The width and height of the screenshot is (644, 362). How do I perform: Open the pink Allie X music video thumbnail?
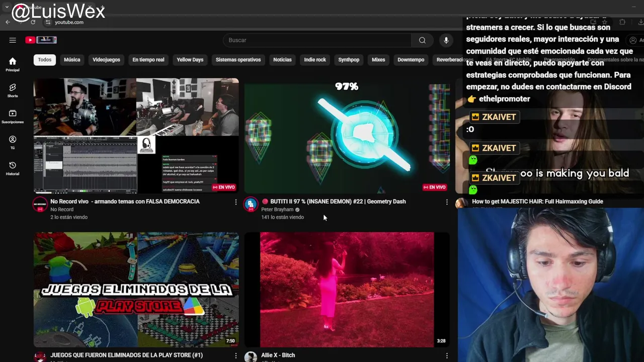347,290
